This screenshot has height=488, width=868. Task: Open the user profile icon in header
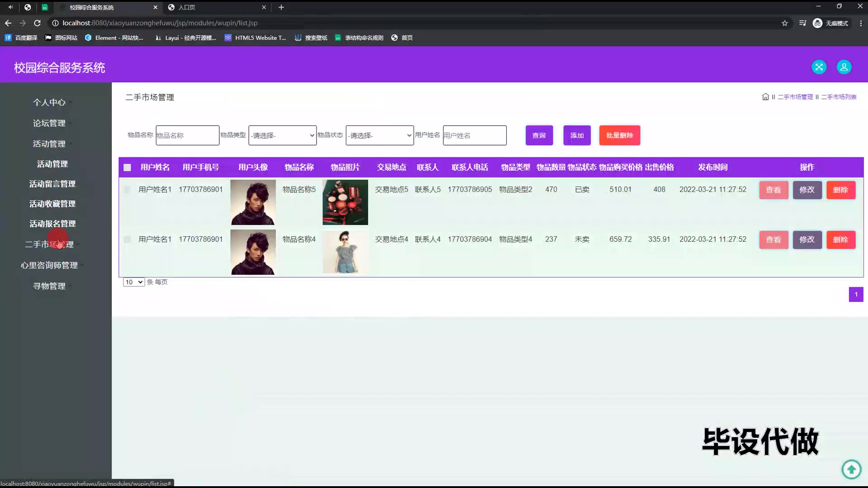(x=844, y=67)
